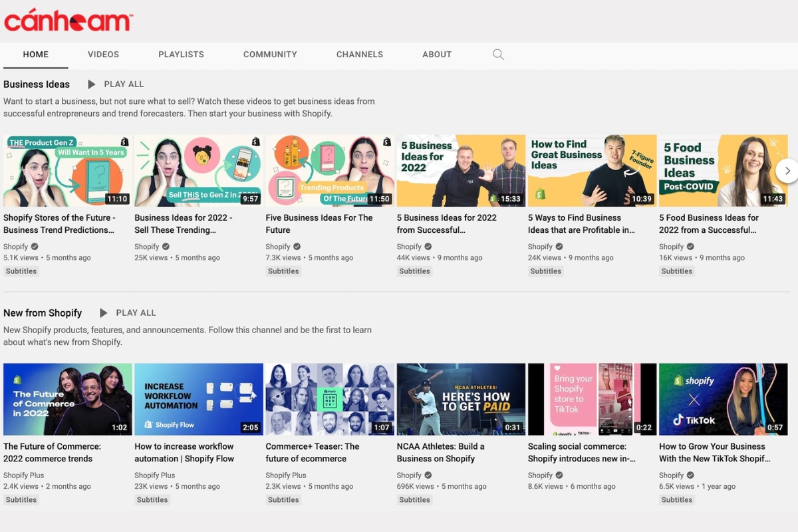Click the next arrow on Business Ideas row
This screenshot has width=798, height=532.
787,171
